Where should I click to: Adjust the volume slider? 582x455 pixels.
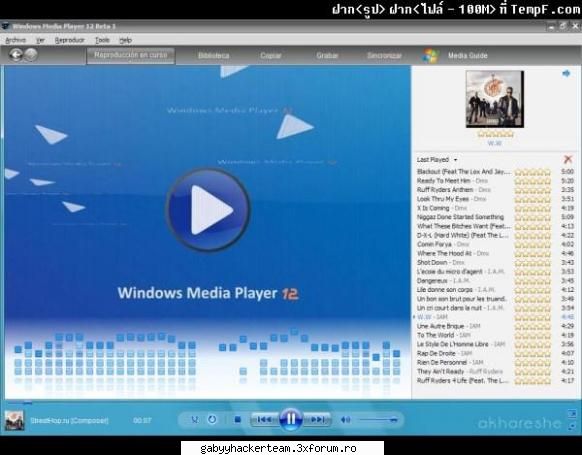point(379,420)
